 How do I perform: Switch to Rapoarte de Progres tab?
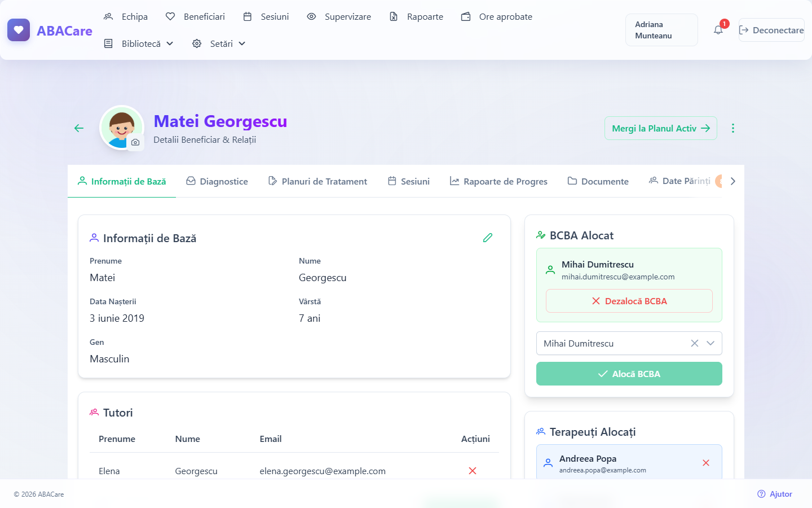pyautogui.click(x=498, y=181)
